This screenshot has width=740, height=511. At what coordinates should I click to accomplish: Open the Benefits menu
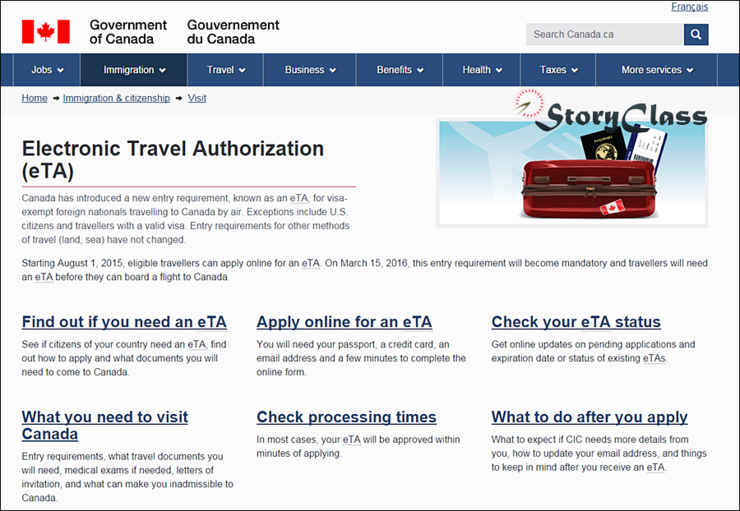(399, 70)
